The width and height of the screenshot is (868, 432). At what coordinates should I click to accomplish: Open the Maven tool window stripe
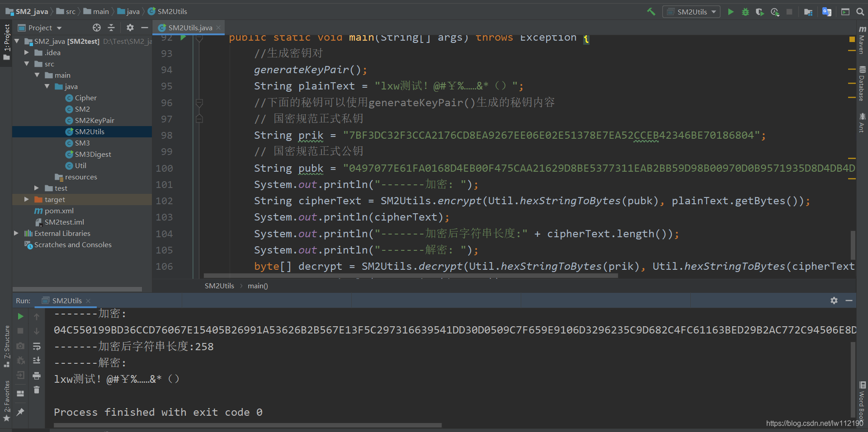click(x=861, y=43)
